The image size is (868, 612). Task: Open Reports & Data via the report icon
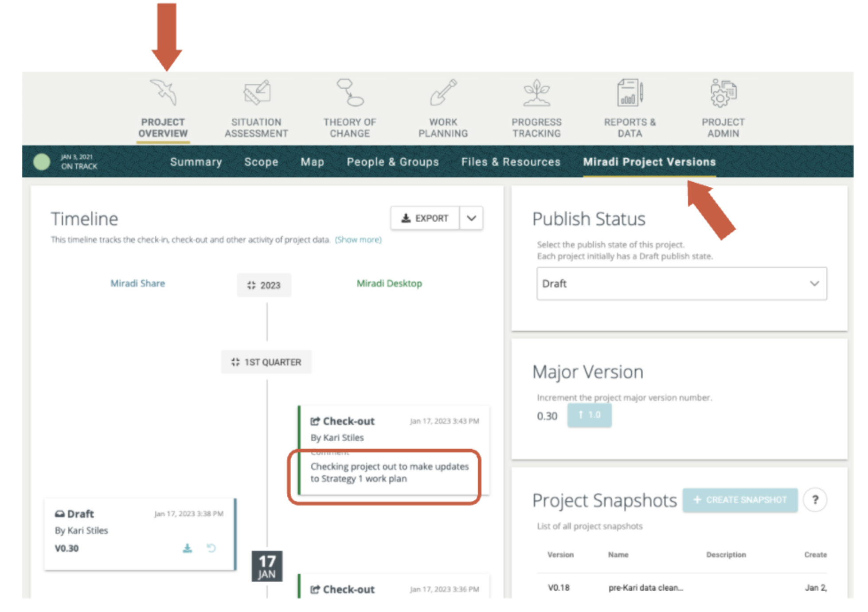[629, 92]
